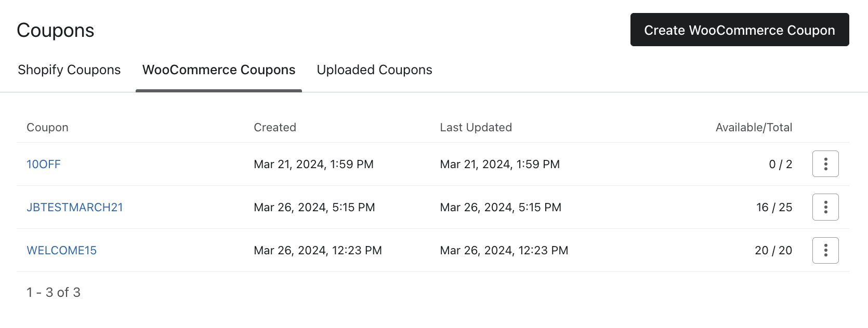Click the Coupons page title

pyautogui.click(x=55, y=30)
